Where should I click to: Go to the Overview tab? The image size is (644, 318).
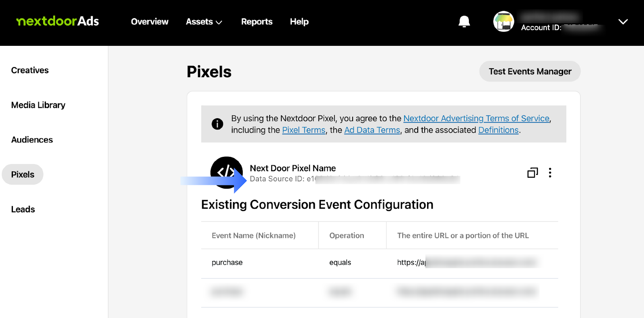click(x=150, y=22)
